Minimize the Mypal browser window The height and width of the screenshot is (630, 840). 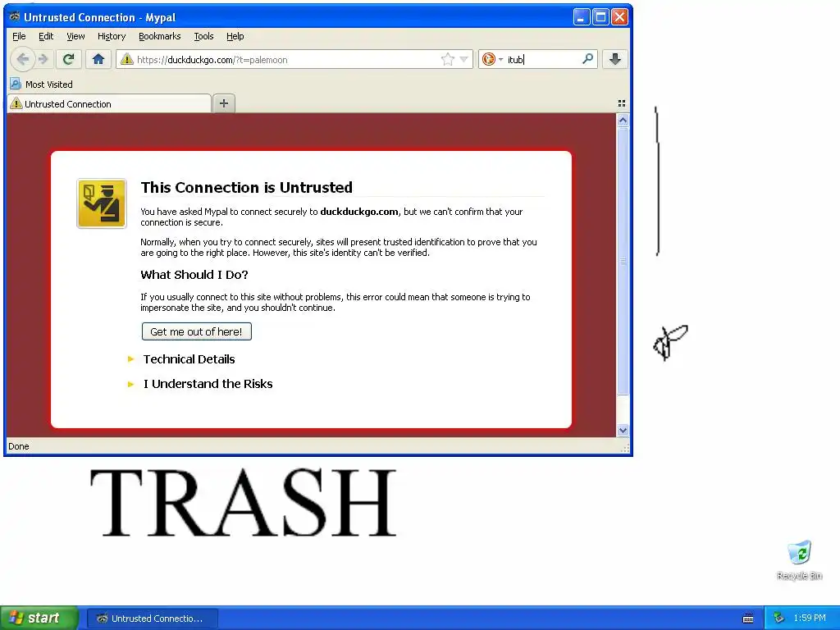[582, 17]
